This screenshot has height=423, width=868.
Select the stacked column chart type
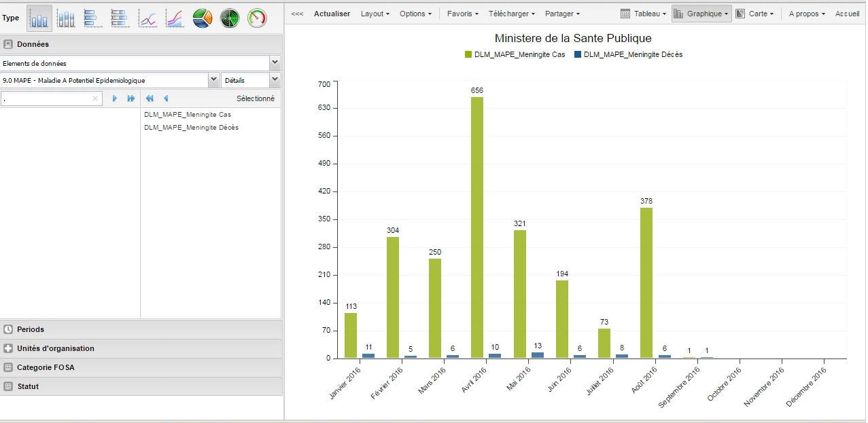pos(66,18)
